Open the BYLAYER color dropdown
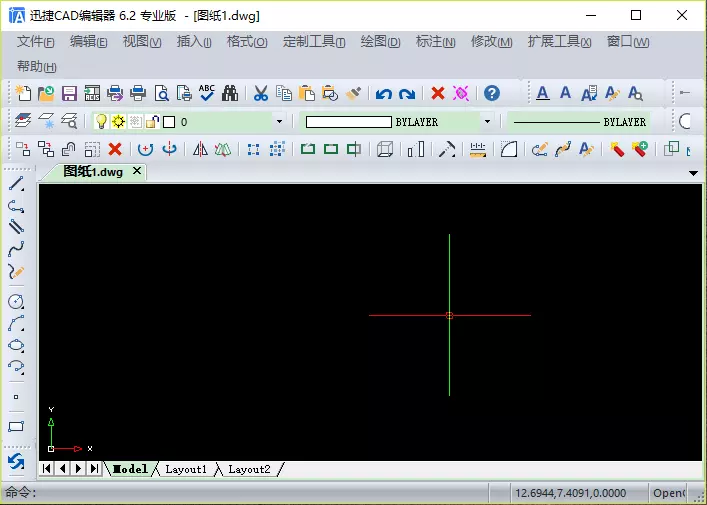The image size is (707, 505). click(487, 121)
